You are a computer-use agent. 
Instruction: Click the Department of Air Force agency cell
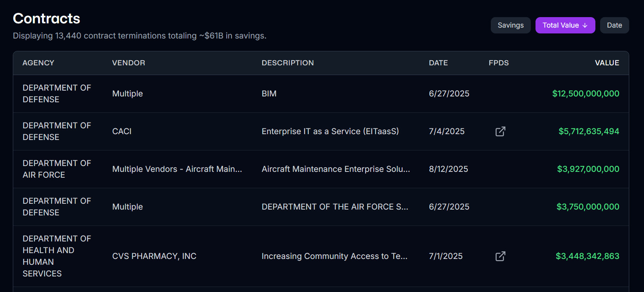57,169
